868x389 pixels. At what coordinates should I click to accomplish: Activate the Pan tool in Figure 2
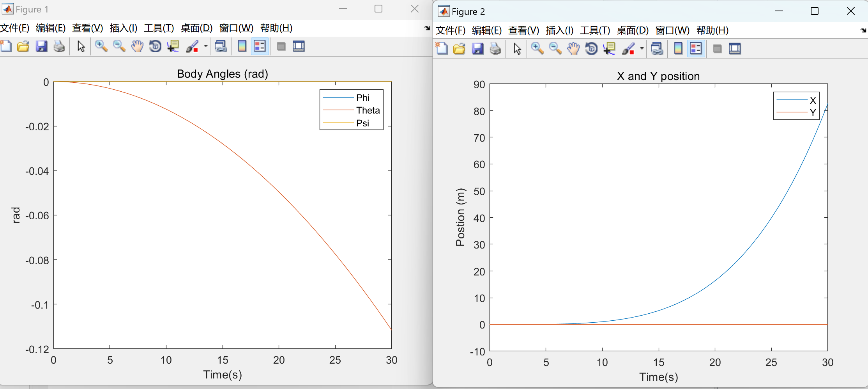(573, 48)
